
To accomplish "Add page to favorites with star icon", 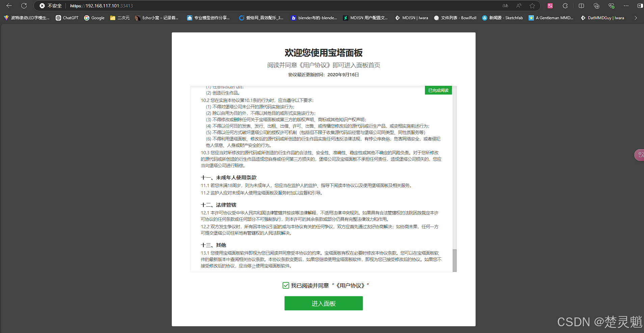I will click(532, 6).
